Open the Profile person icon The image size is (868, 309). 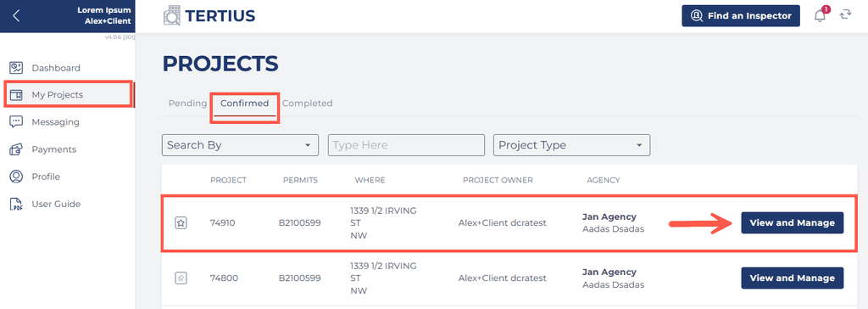tap(16, 177)
